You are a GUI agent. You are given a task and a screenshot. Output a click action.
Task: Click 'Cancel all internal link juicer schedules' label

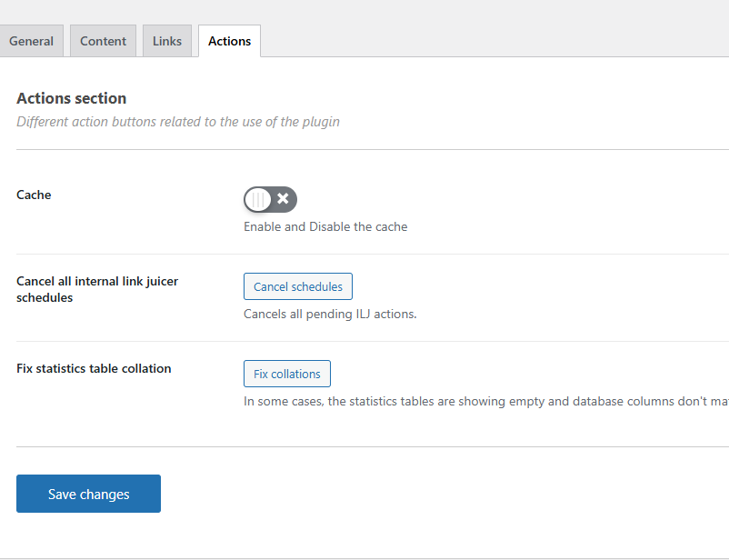pos(97,289)
